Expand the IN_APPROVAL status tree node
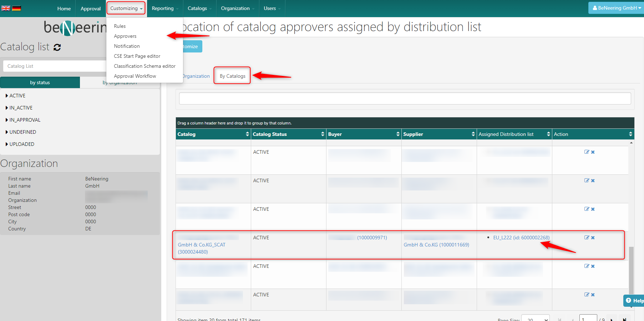The image size is (644, 321). coord(7,120)
